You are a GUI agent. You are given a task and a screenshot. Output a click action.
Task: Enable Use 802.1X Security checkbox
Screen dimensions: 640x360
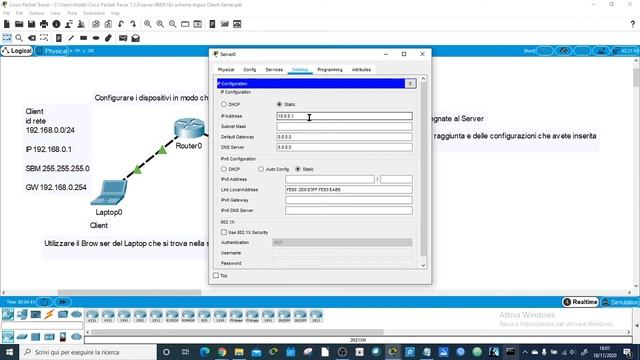pos(224,232)
